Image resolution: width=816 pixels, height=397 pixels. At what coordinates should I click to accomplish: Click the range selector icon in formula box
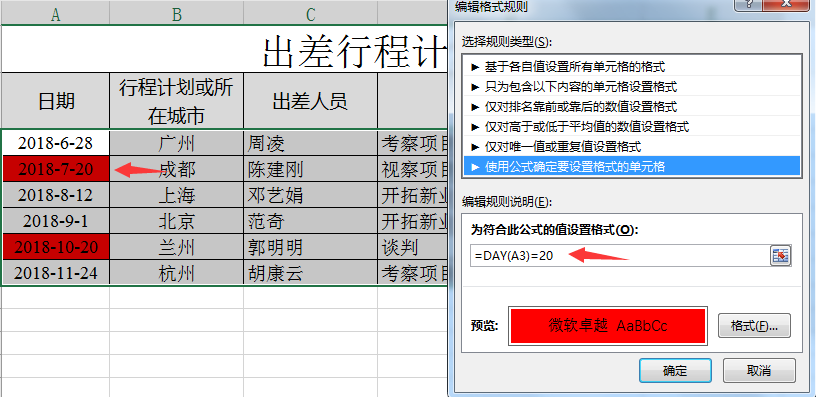780,256
